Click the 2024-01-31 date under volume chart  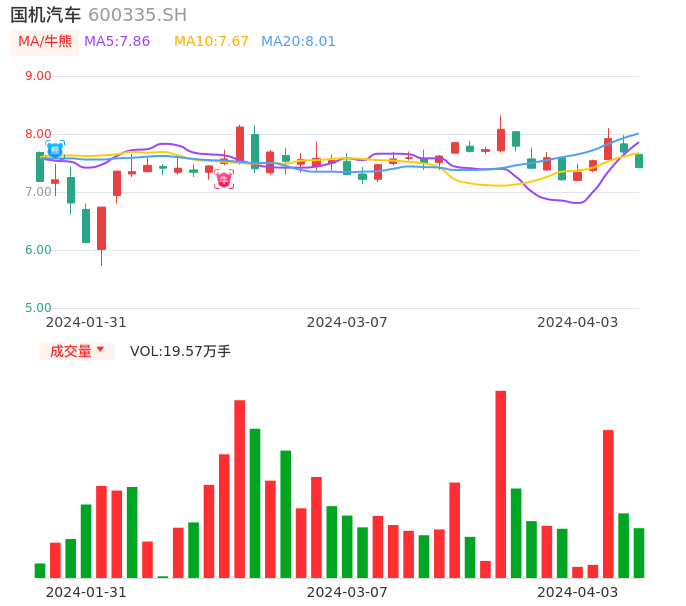coord(86,591)
